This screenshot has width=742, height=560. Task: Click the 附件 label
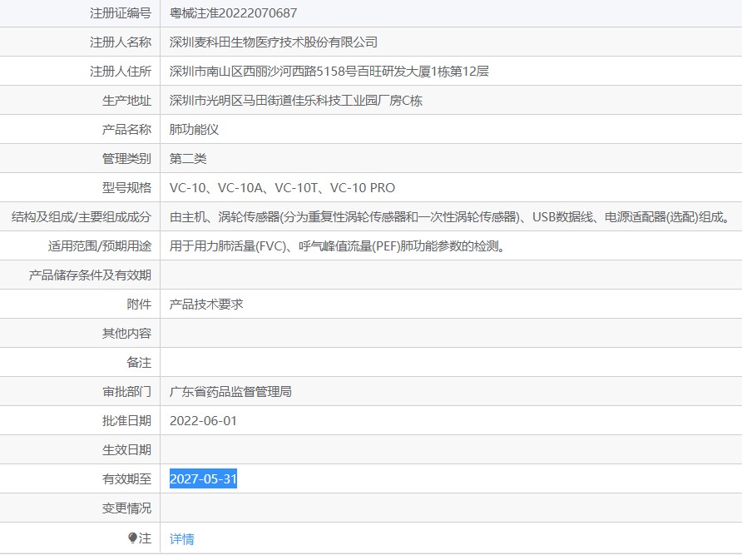pos(139,304)
